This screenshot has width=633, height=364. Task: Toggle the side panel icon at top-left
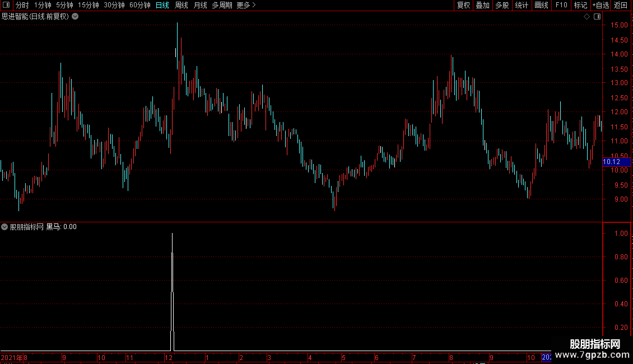pyautogui.click(x=6, y=5)
